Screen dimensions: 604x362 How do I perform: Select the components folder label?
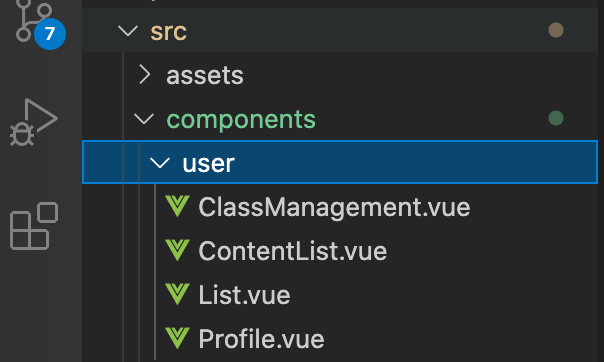coord(241,119)
